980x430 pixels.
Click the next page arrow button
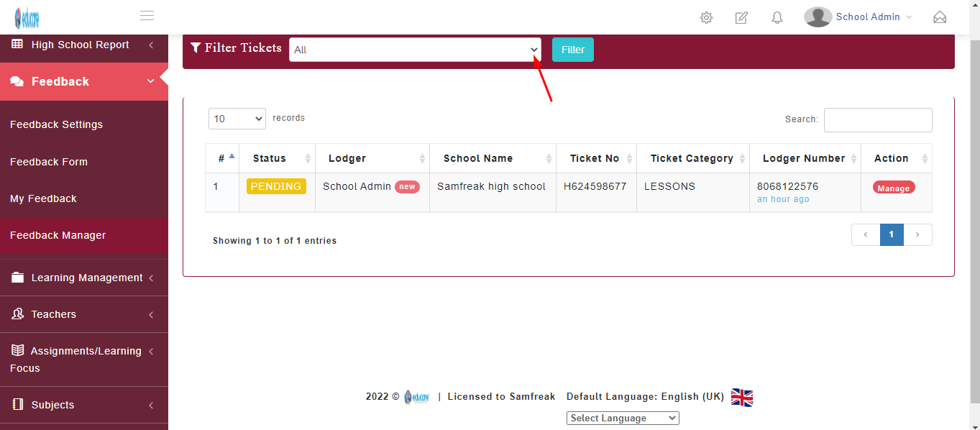pos(917,234)
